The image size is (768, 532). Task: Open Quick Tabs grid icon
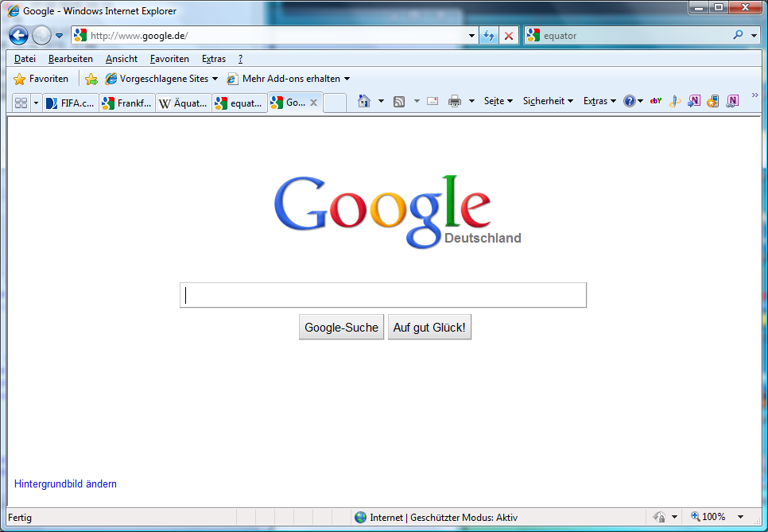tap(21, 103)
